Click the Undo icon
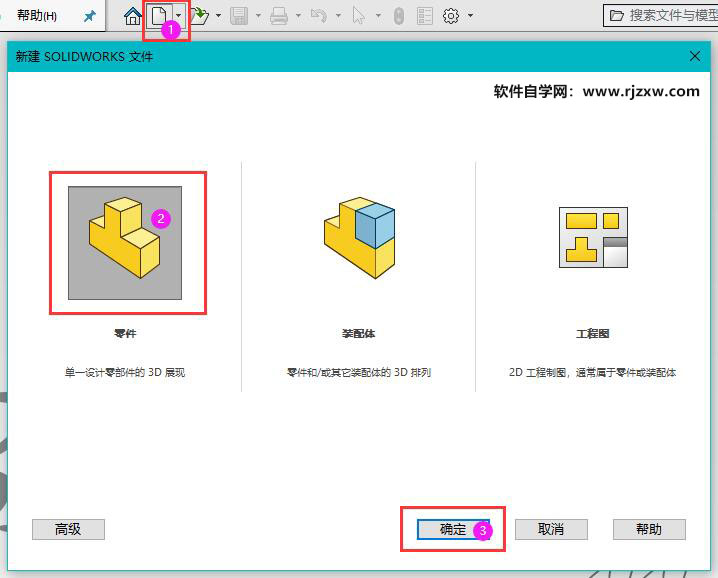The width and height of the screenshot is (718, 578). click(319, 16)
